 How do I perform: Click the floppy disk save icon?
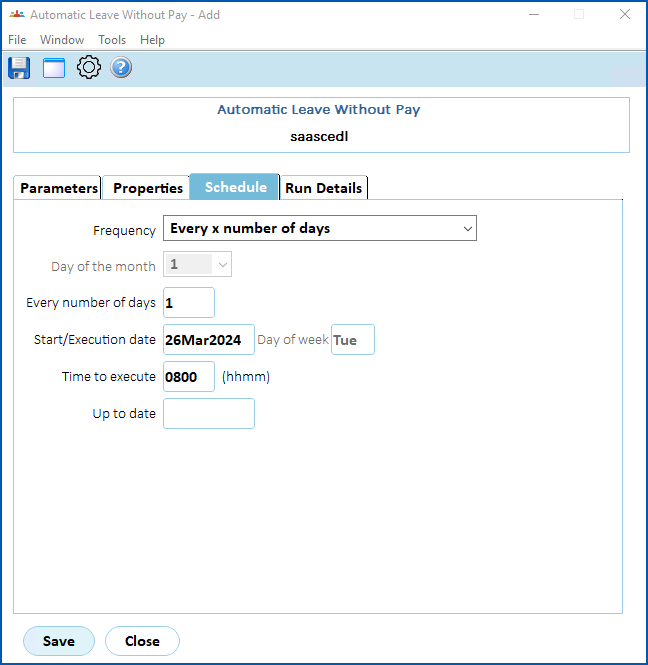click(19, 68)
